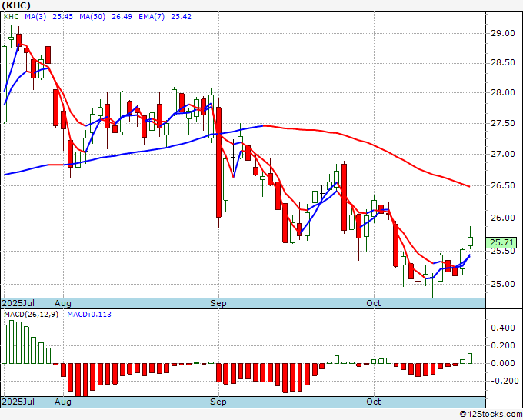Click the 26.00 price axis label

pyautogui.click(x=503, y=218)
